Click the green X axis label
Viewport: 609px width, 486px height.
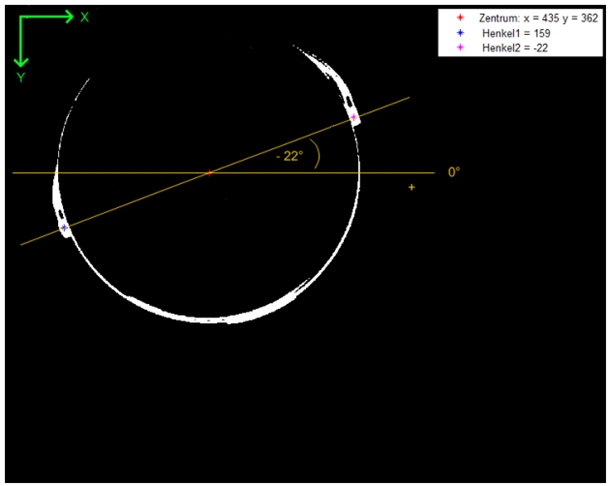(x=85, y=17)
